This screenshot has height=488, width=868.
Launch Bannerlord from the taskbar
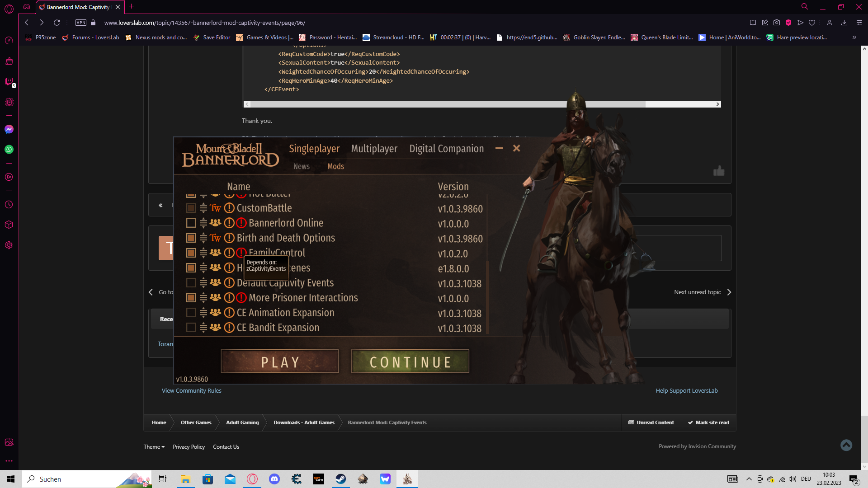pos(407,479)
